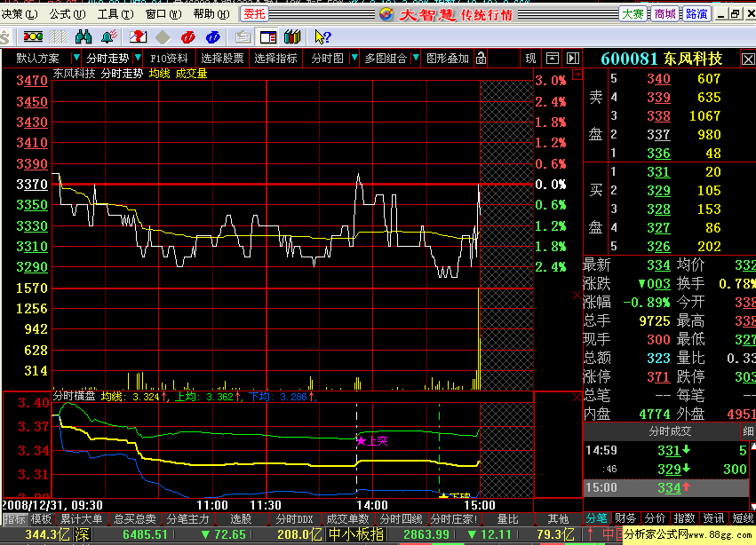Viewport: 756px width, 545px height.
Task: Open the books library icon
Action: tap(292, 37)
